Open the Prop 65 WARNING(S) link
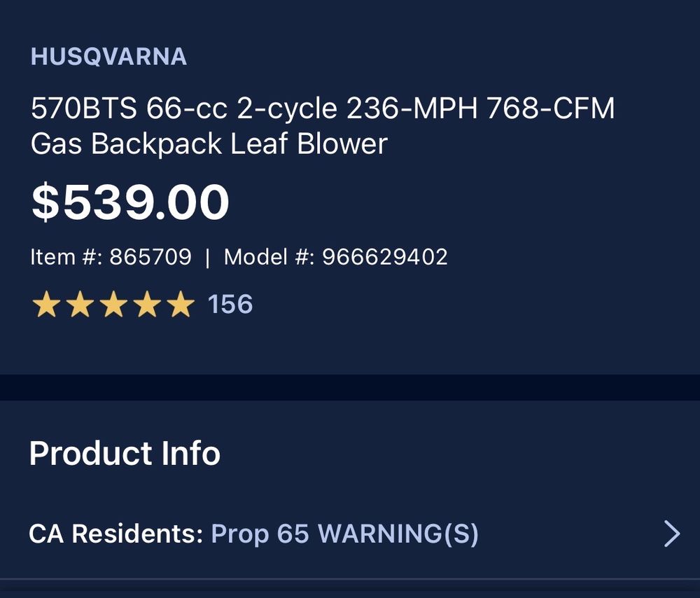 tap(344, 534)
